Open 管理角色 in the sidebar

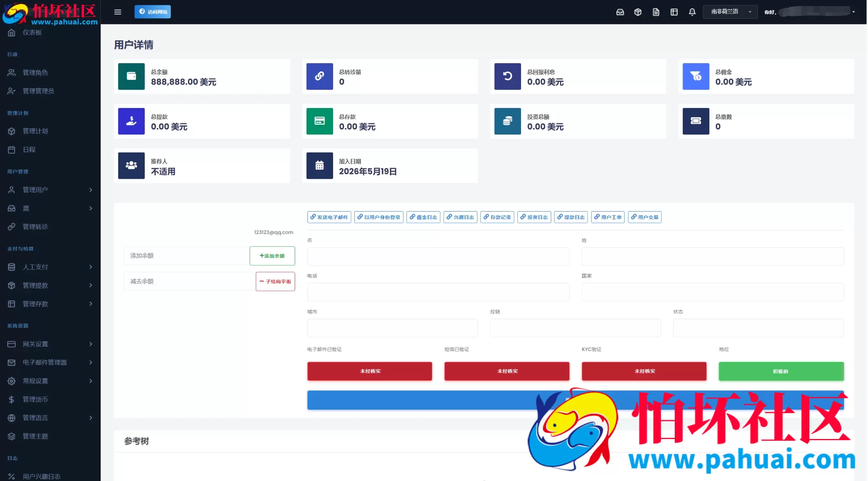pyautogui.click(x=35, y=73)
